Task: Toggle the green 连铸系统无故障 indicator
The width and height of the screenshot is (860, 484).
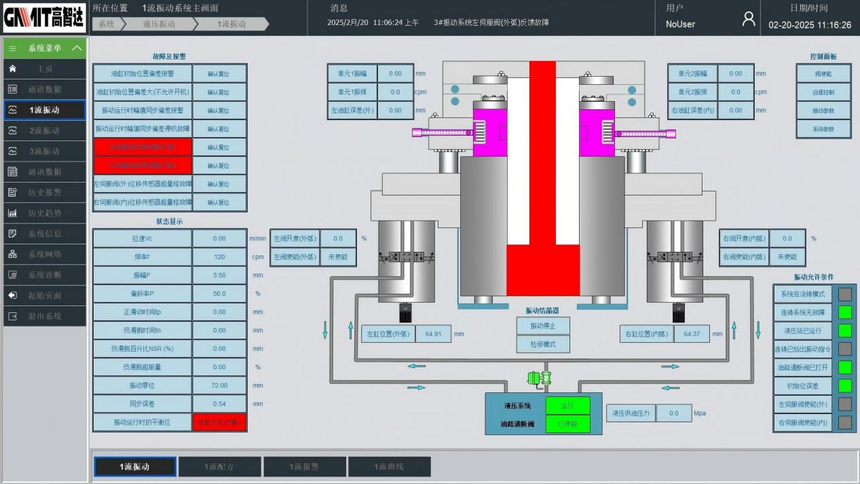Action: [845, 313]
